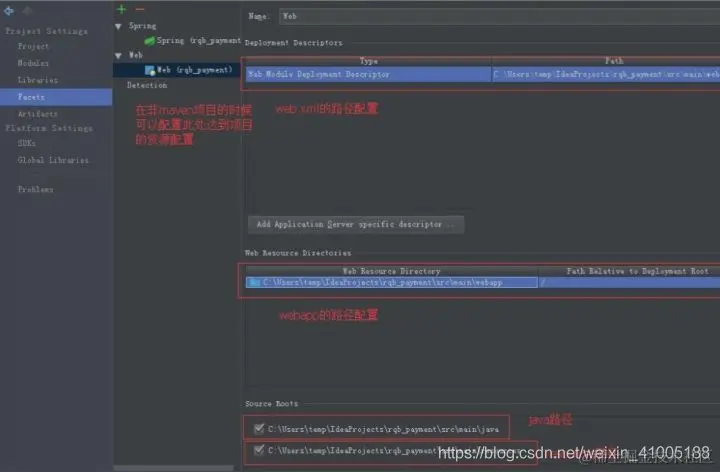Click the relative path slash cell
This screenshot has width=720, height=472.
[629, 282]
